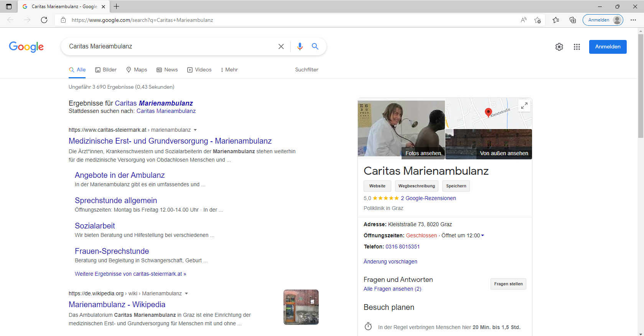Go to Google homepage via logo
644x336 pixels.
26,47
